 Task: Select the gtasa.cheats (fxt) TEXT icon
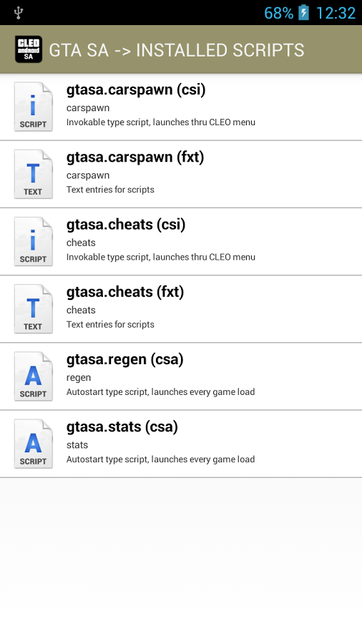point(33,309)
